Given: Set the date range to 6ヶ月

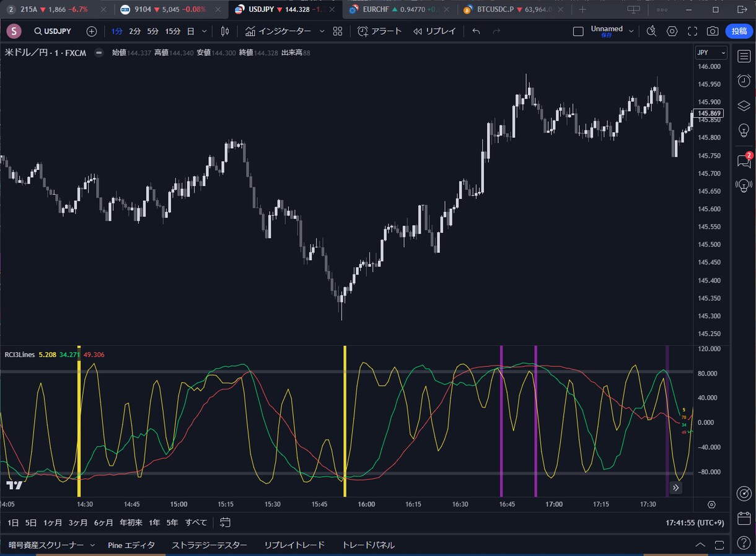Looking at the screenshot, I should [x=103, y=523].
